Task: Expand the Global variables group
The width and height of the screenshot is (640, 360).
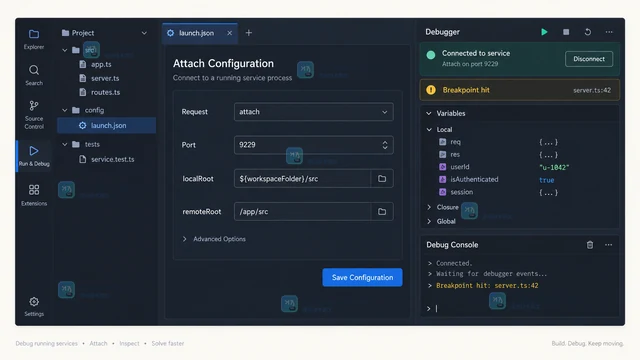Action: tap(429, 221)
